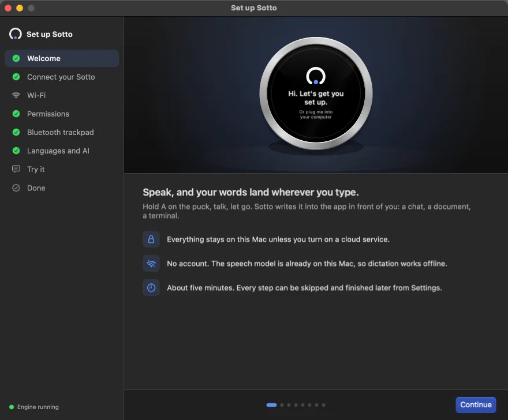Click the 'Set up Sotto' sidebar heading

[x=50, y=34]
